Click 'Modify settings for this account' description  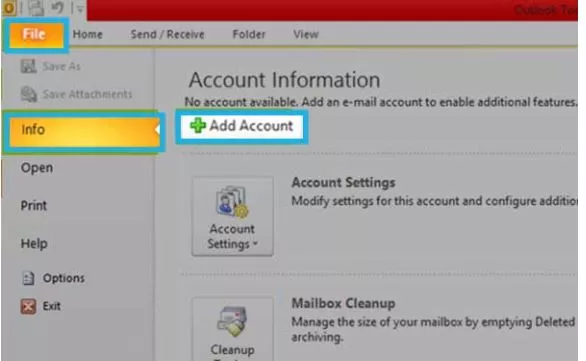(x=434, y=201)
